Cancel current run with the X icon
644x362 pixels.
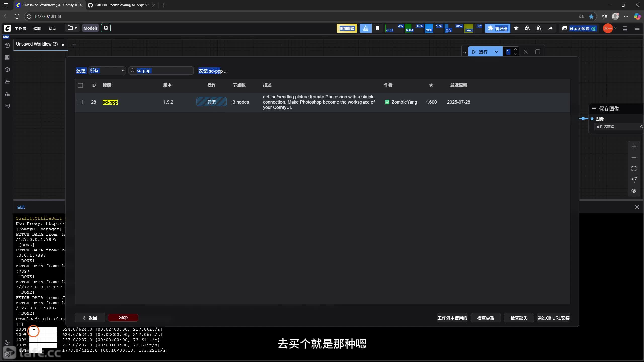coord(526,52)
